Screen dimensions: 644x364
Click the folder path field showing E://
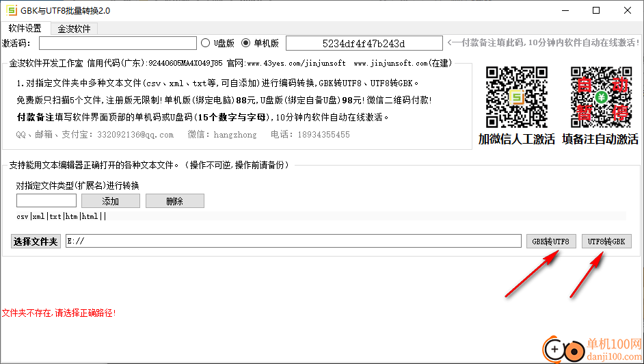[x=293, y=241]
